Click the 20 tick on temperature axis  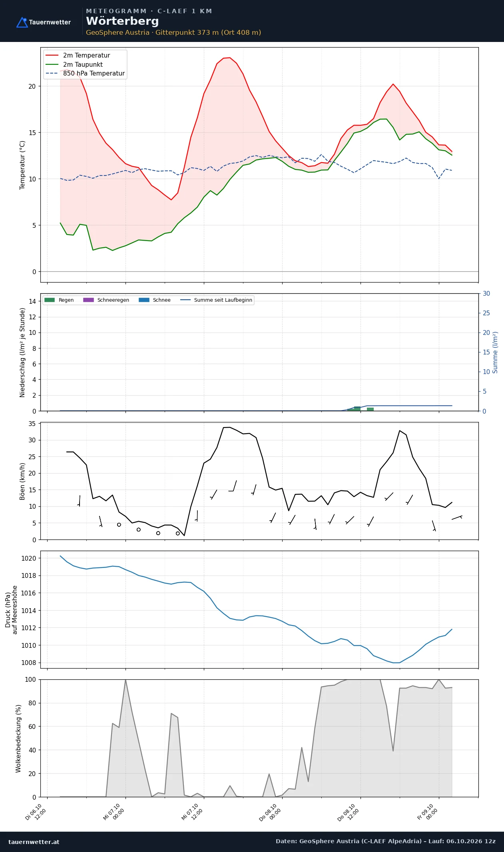point(32,86)
